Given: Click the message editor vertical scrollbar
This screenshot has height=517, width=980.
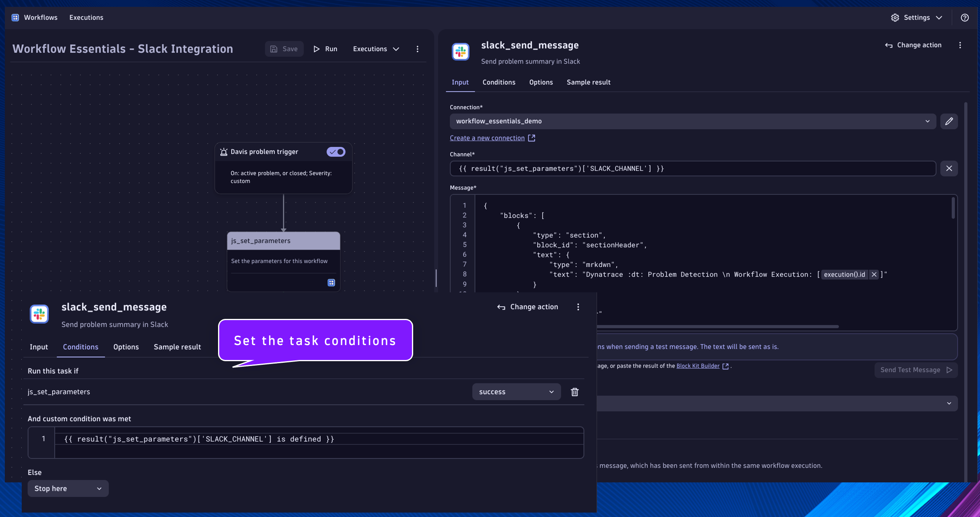Looking at the screenshot, I should (953, 208).
